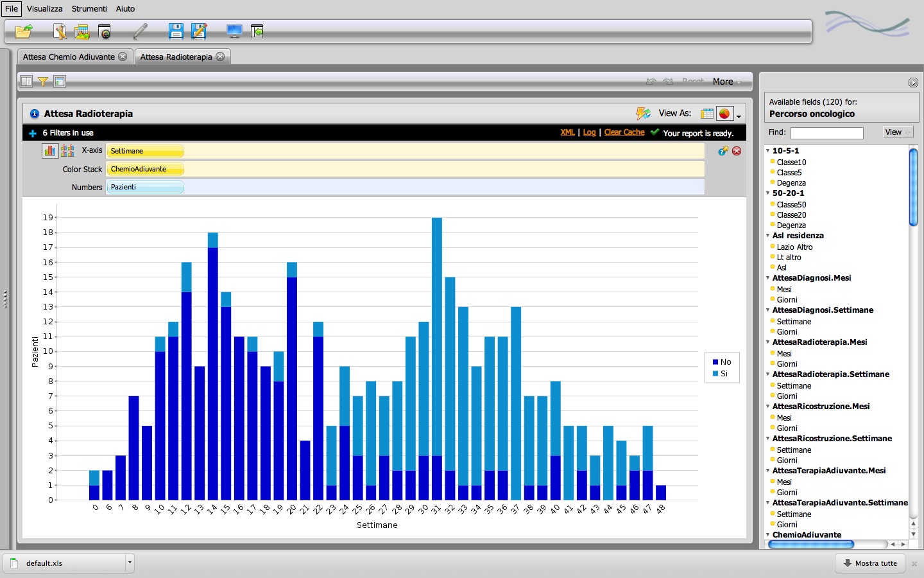The width and height of the screenshot is (924, 578).
Task: Open the View dropdown in fields panel
Action: [x=898, y=132]
